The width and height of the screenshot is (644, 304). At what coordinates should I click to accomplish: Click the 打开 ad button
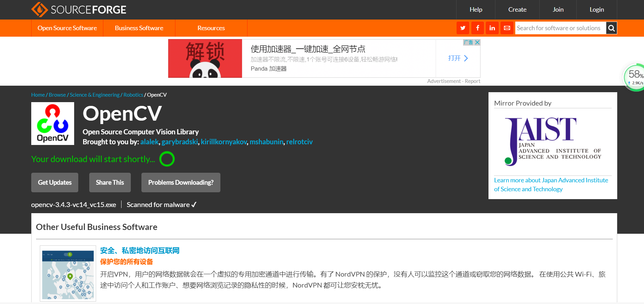click(458, 58)
